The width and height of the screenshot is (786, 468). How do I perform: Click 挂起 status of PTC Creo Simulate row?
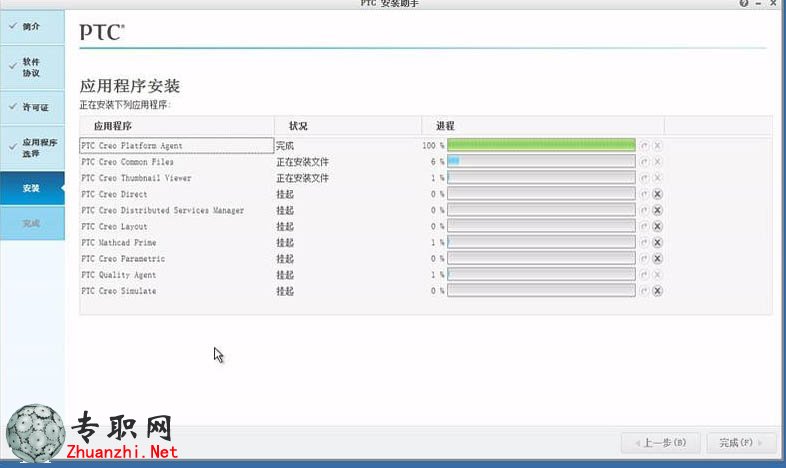tap(285, 291)
